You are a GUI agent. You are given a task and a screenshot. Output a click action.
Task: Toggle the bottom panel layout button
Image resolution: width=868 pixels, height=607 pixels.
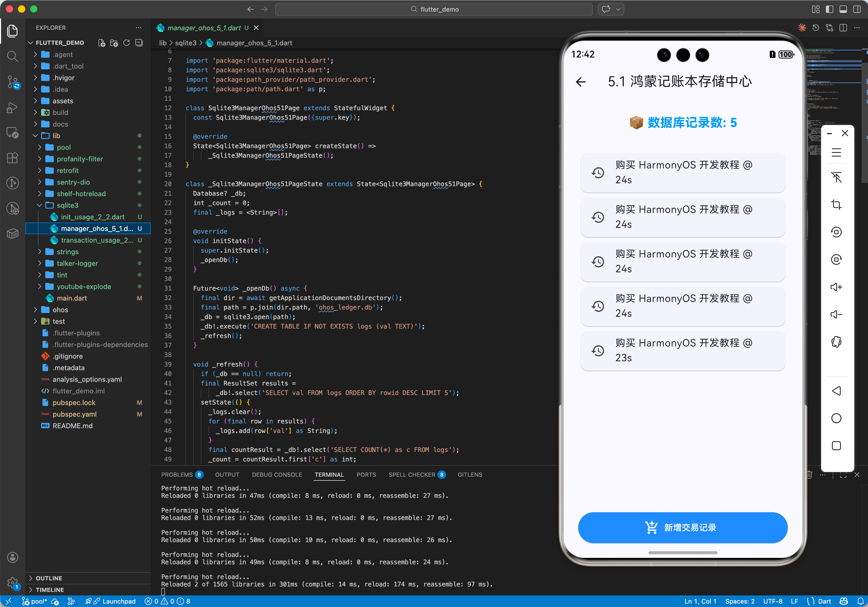tap(843, 9)
